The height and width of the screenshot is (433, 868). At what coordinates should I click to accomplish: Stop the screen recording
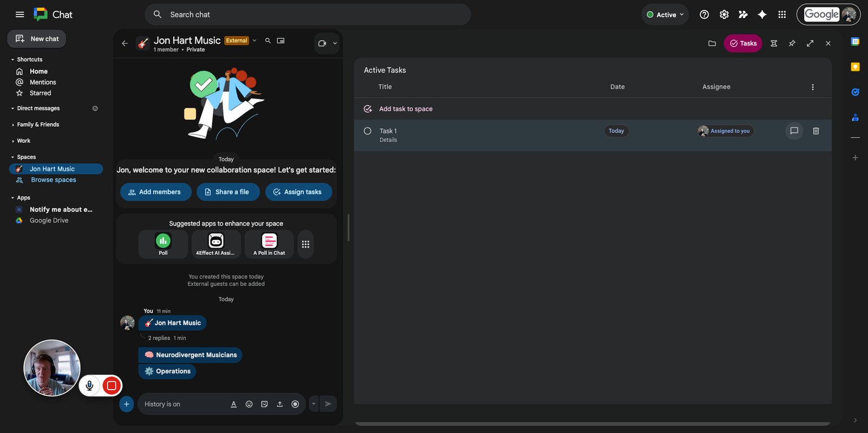pos(111,385)
